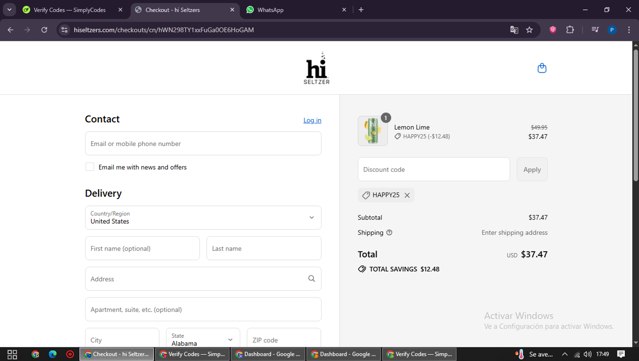This screenshot has width=639, height=361.
Task: Click the taskbar clock showing 17:49
Action: point(602,354)
